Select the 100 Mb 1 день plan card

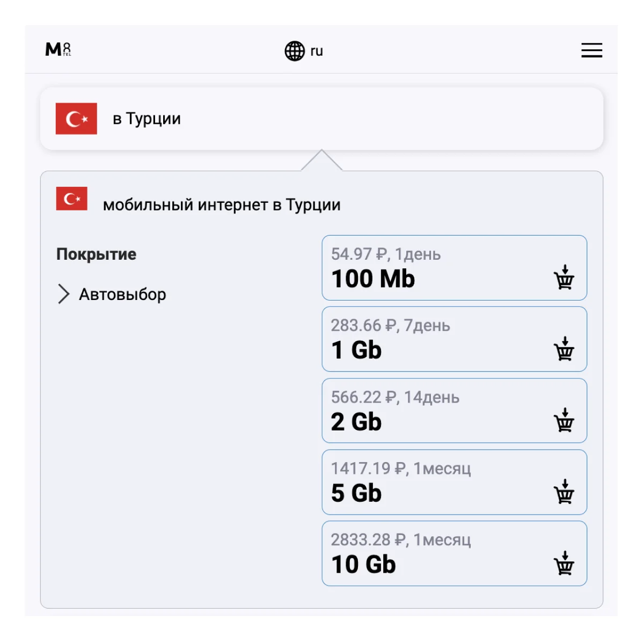click(429, 268)
